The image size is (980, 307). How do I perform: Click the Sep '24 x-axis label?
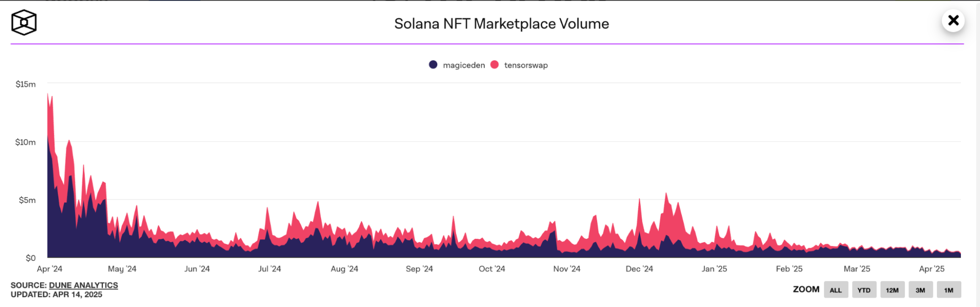point(420,269)
